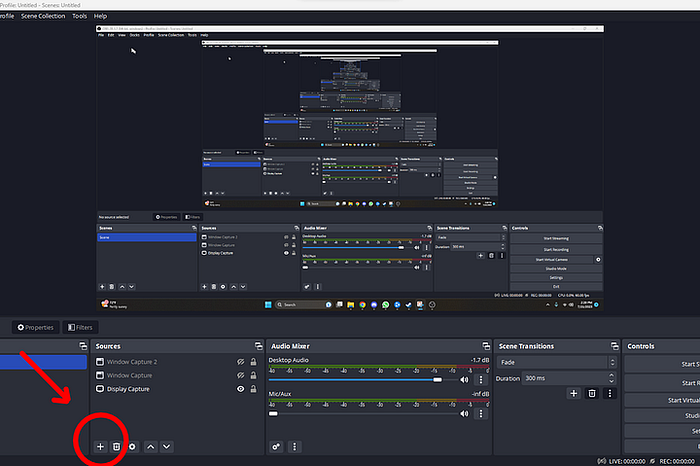Delete scene transition with trash icon
Viewport: 700px width, 466px height.
[x=592, y=393]
